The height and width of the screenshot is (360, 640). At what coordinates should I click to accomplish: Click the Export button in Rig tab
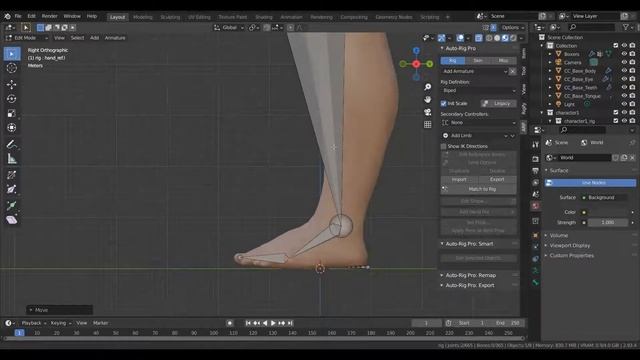[497, 180]
